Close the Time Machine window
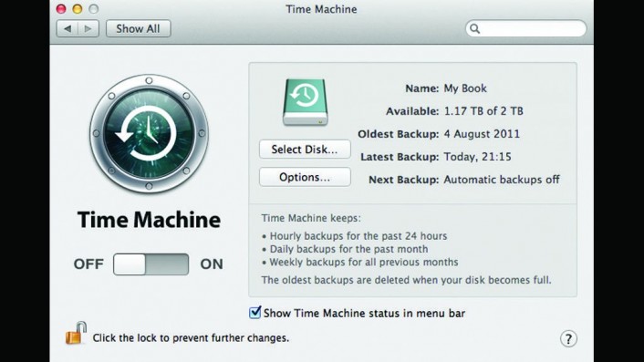This screenshot has height=362, width=644. point(61,9)
